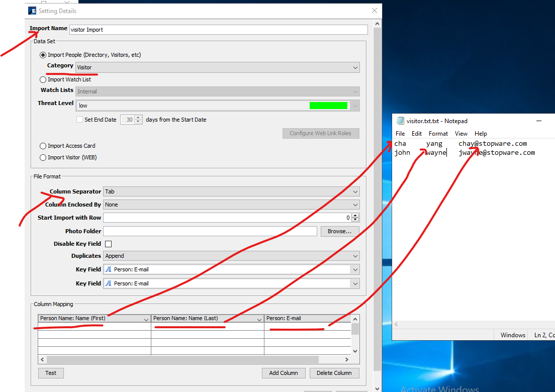Screen dimensions: 555x392
Task: Click the Setting Details window app icon
Action: click(x=32, y=11)
